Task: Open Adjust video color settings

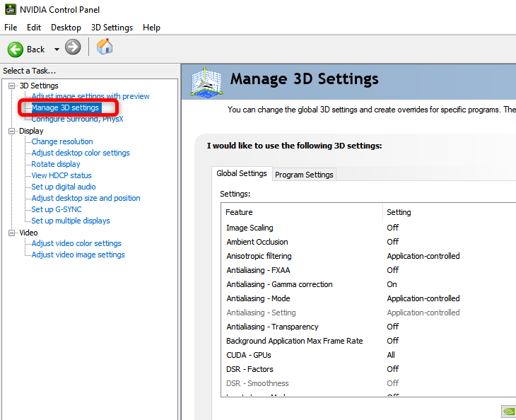Action: coord(76,243)
